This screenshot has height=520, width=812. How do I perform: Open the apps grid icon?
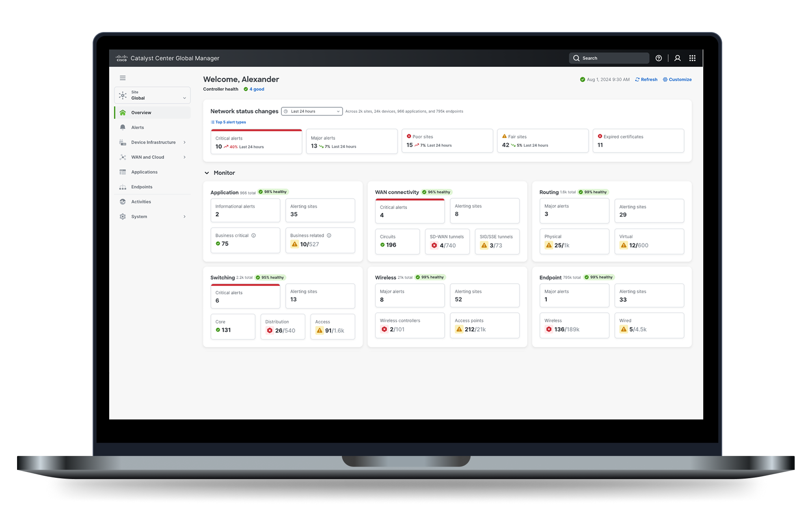692,58
